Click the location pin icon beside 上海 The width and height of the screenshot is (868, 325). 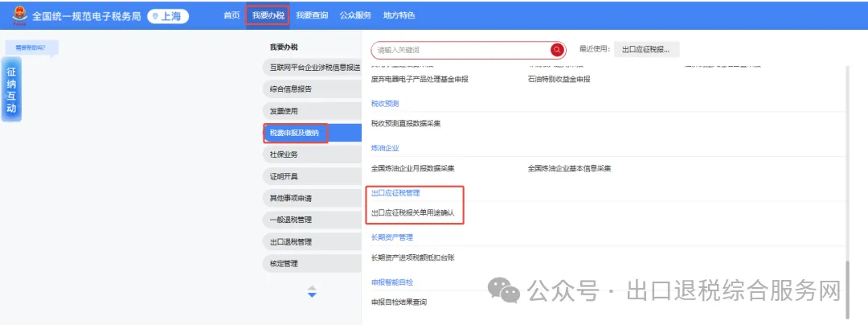pyautogui.click(x=155, y=16)
